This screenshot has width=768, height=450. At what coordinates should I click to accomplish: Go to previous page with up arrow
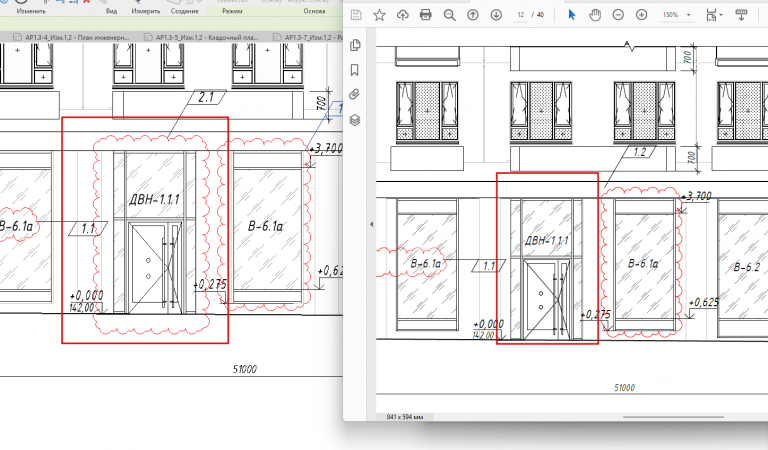pos(473,15)
